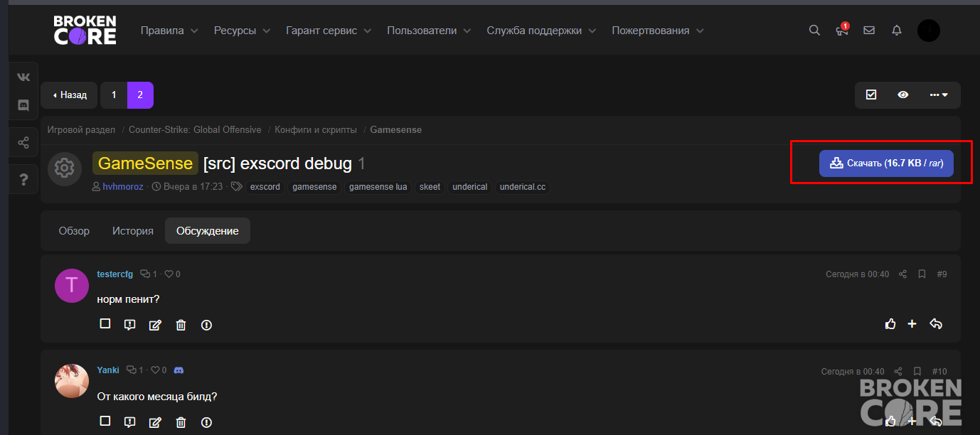Open Counter-Strike: Global Offensive breadcrumb
Screen dimensions: 980x435
[195, 130]
